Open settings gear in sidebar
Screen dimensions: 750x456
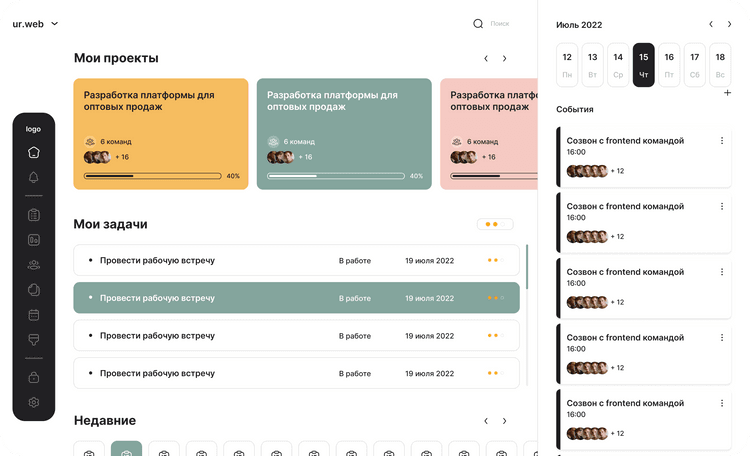tap(33, 402)
